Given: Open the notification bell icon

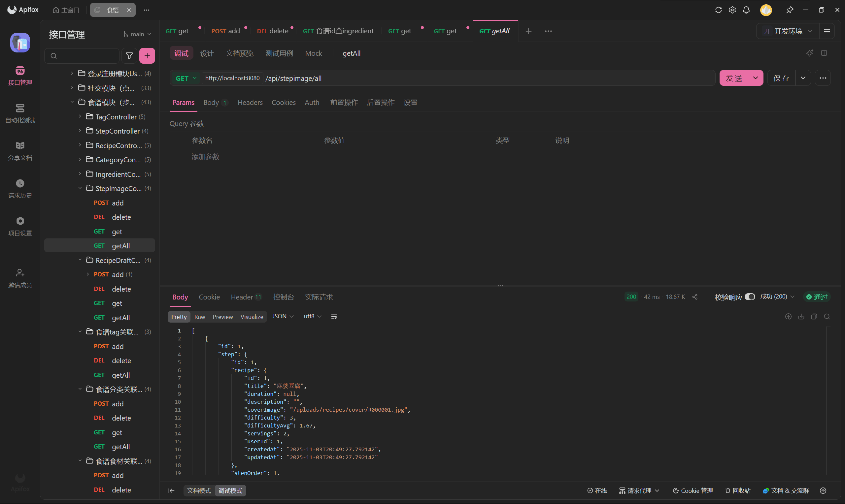Looking at the screenshot, I should 746,10.
